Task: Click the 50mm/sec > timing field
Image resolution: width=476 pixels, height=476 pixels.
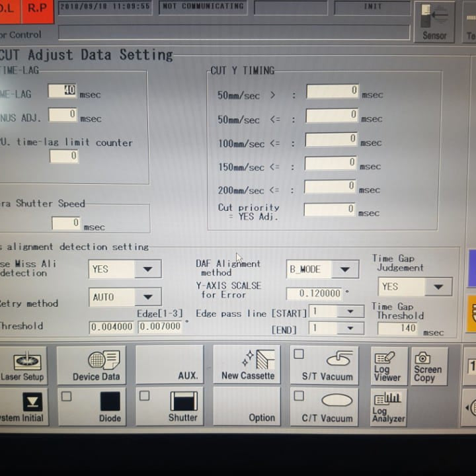Action: [333, 91]
